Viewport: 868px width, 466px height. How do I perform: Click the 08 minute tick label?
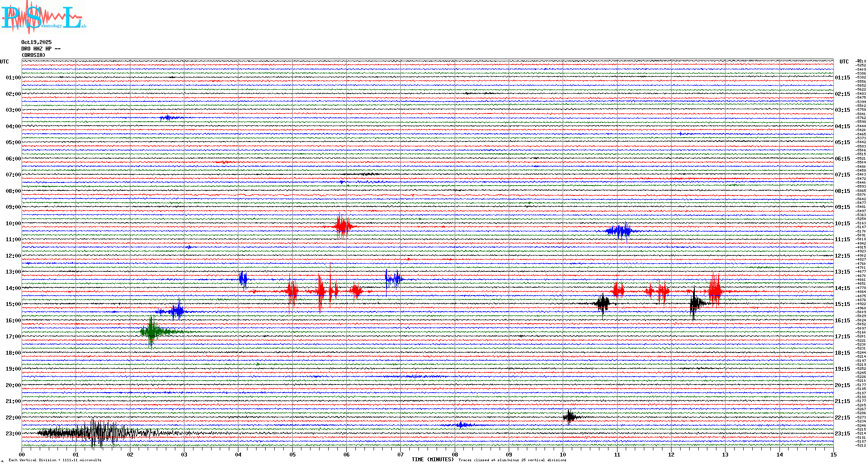455,454
